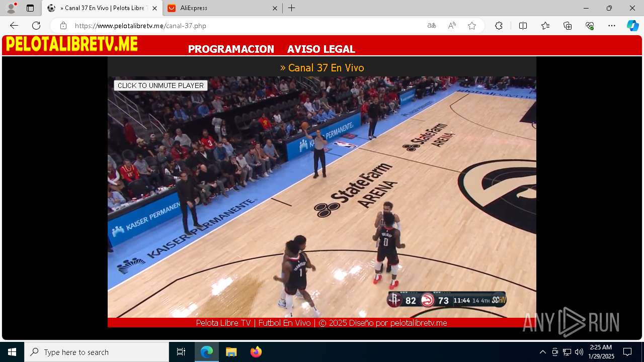Open Microsoft Edge from taskbar
644x362 pixels.
pos(207,352)
